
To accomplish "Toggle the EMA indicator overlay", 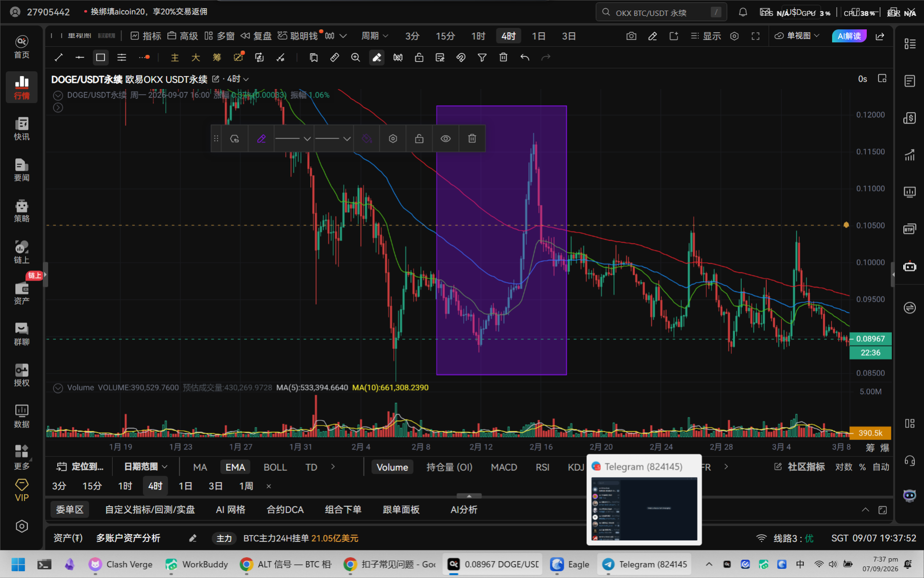I will pyautogui.click(x=235, y=467).
